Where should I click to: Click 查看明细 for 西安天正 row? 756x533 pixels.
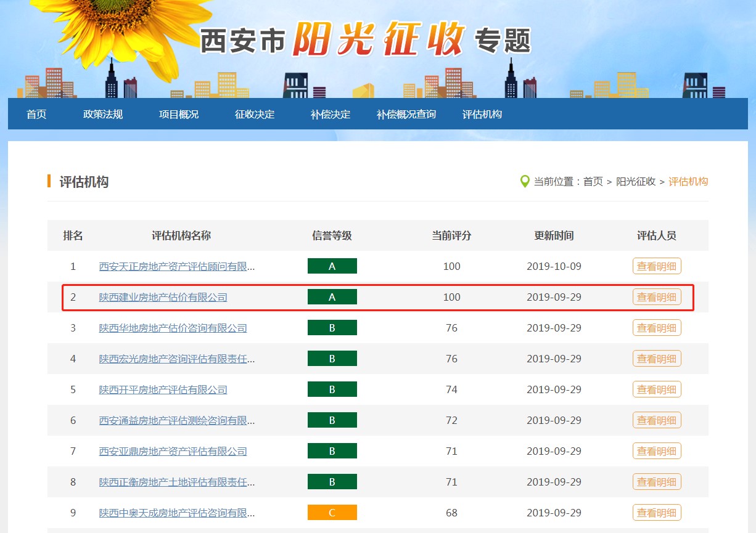coord(657,266)
